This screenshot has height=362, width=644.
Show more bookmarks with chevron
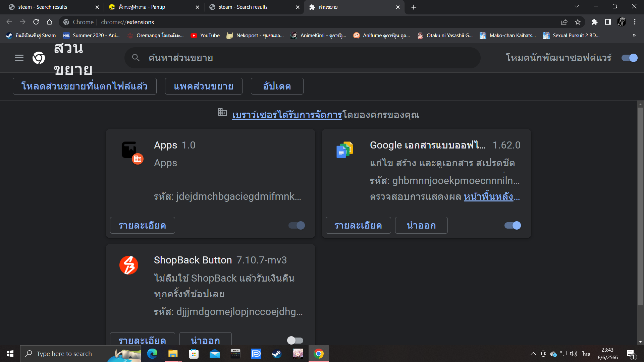(634, 36)
